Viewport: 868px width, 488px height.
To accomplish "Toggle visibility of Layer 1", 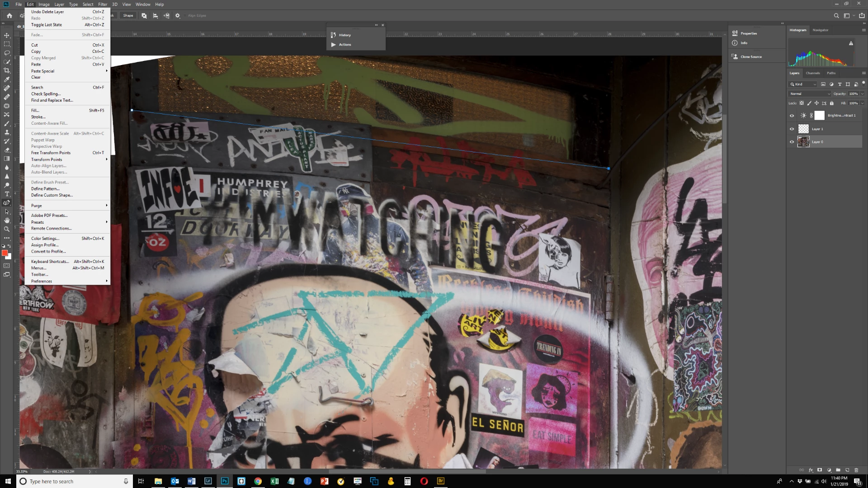I will [792, 129].
